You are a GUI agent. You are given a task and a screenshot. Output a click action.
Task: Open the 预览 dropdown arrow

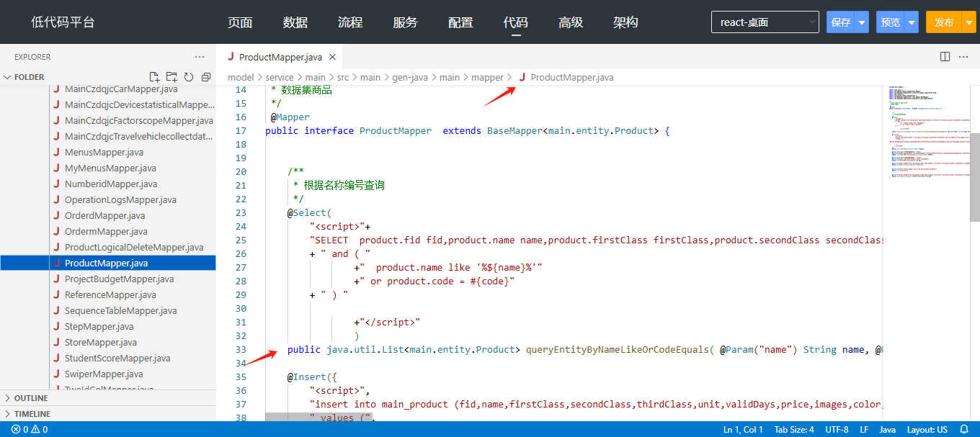(x=912, y=22)
